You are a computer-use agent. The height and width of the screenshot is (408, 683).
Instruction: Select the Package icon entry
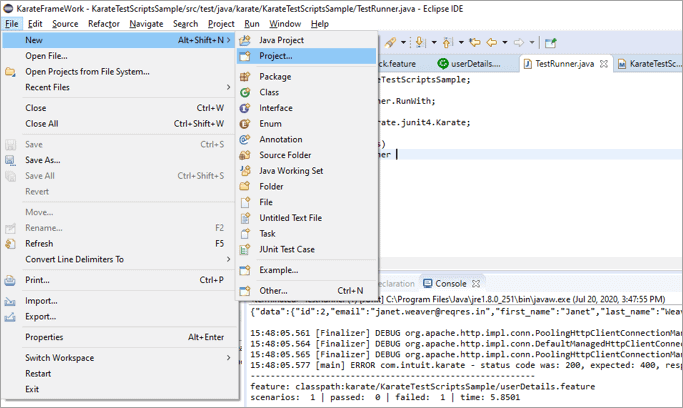(245, 77)
